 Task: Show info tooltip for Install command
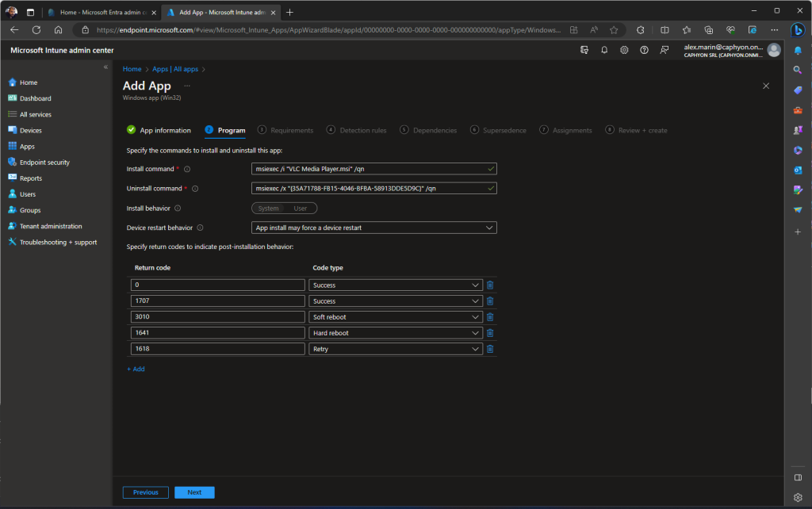tap(187, 169)
